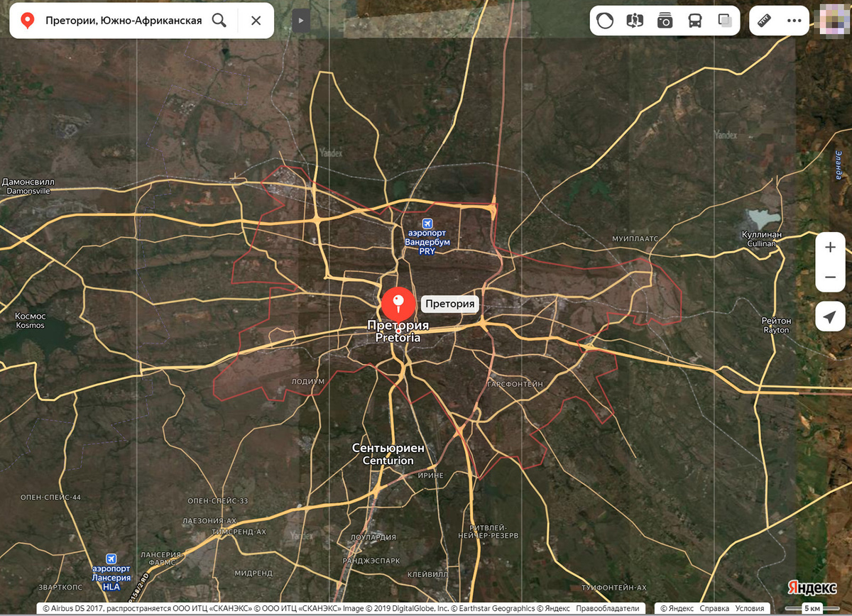Click the Яндекс logo
The image size is (852, 616).
(x=812, y=588)
